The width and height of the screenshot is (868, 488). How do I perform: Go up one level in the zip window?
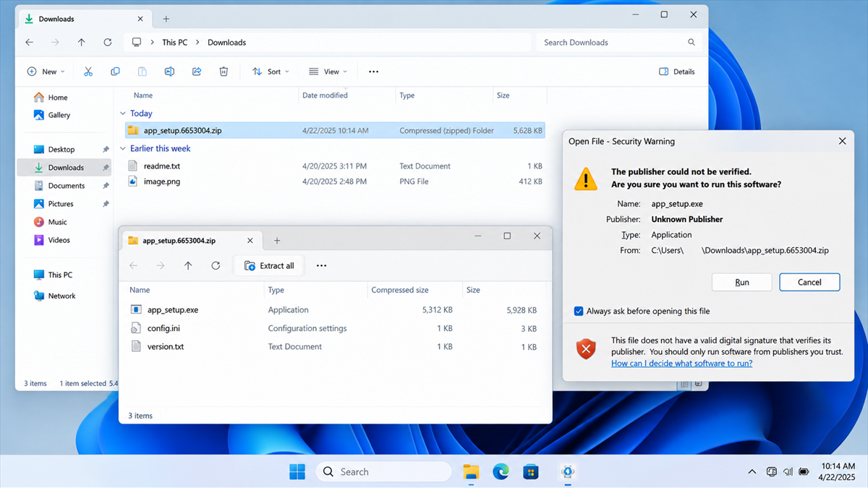[x=188, y=265]
